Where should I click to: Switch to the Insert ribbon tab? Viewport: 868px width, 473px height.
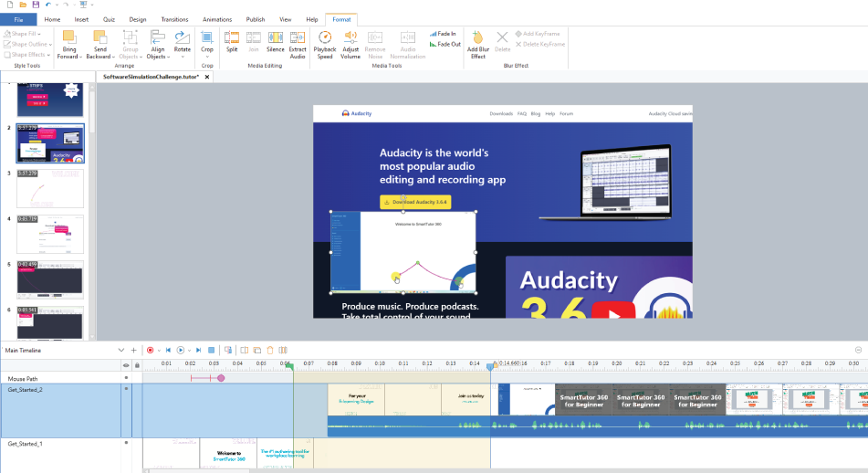pyautogui.click(x=81, y=19)
